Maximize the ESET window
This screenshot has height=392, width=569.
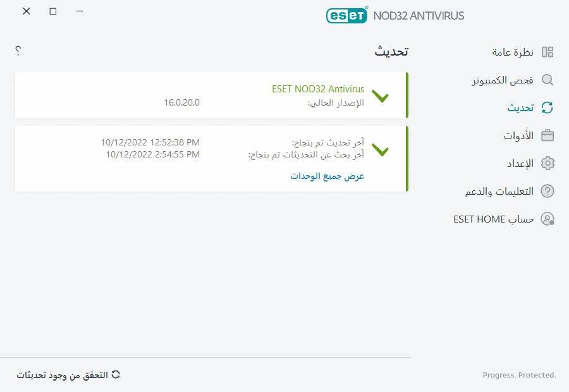(x=53, y=11)
